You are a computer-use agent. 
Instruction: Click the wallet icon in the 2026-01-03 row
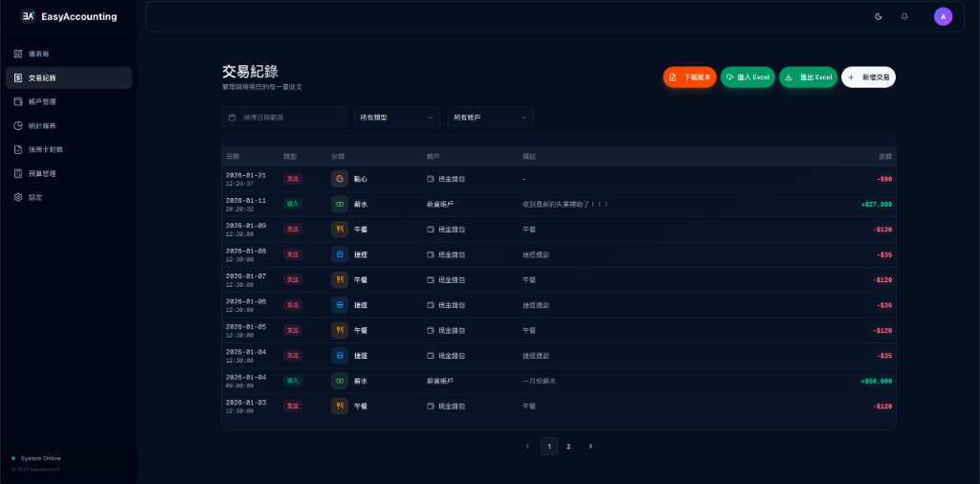[x=431, y=406]
